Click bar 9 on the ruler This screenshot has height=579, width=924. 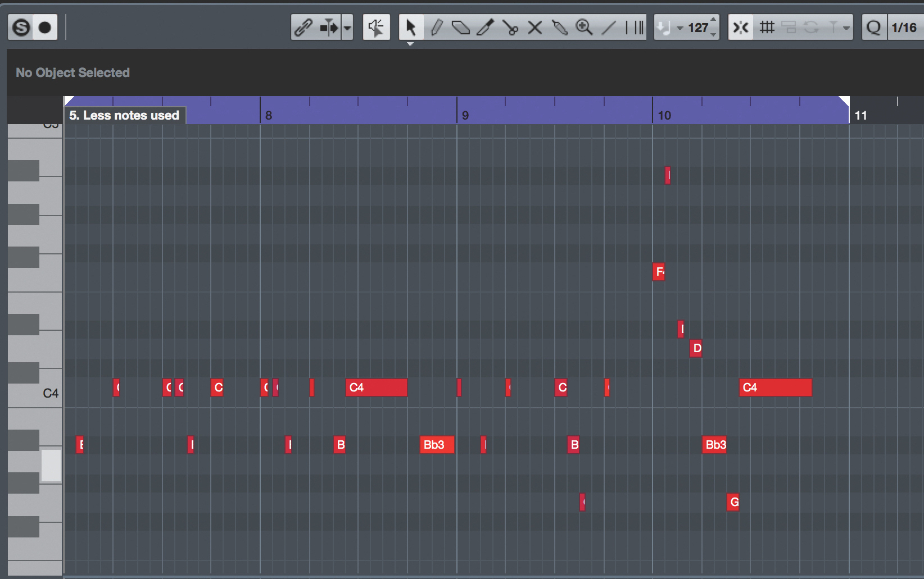pos(465,115)
